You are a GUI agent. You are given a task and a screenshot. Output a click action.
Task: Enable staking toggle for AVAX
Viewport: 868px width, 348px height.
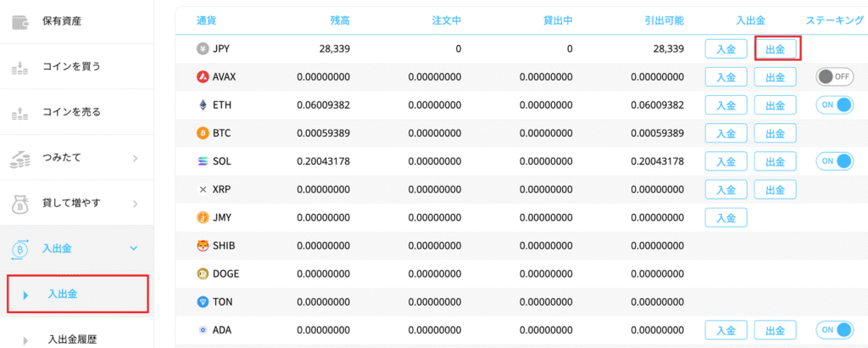pyautogui.click(x=834, y=77)
